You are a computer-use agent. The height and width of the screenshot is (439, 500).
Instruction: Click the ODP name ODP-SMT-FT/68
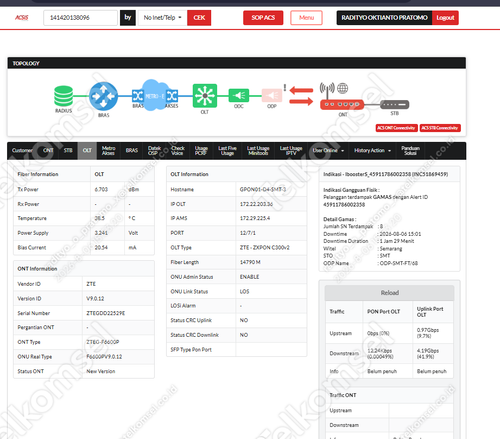coord(399,263)
